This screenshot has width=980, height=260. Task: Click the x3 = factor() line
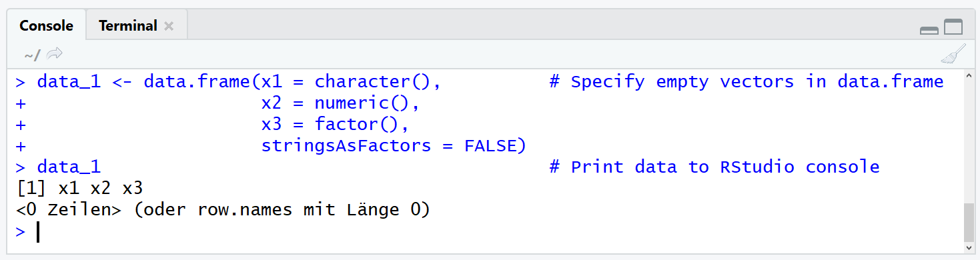335,125
